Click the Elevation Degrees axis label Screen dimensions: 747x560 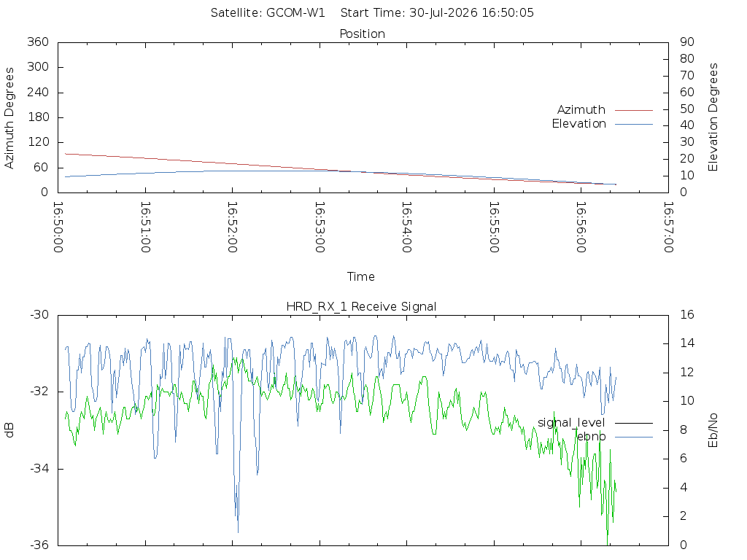pos(713,117)
